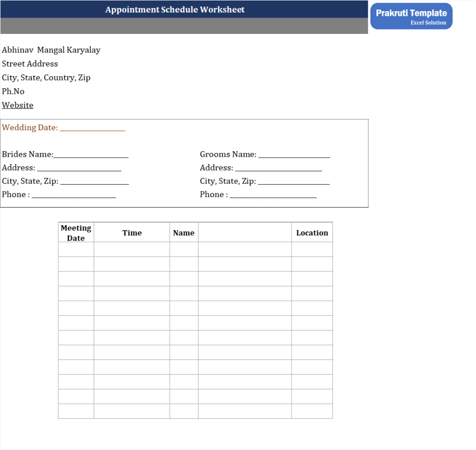
Task: Open the underlined Website link
Action: click(18, 105)
